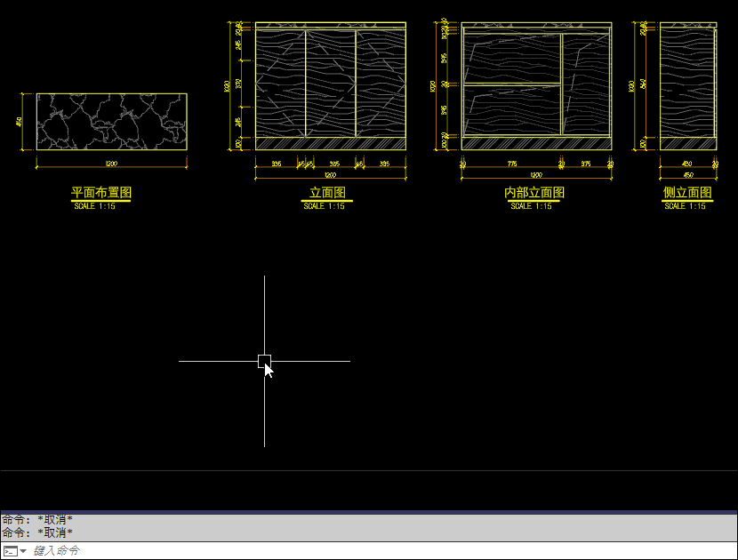Click the hatched base strip of 立面图

[331, 143]
